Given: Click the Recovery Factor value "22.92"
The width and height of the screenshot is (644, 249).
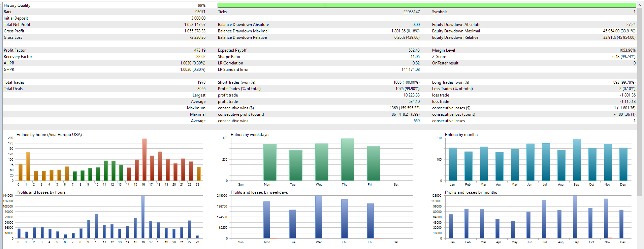Looking at the screenshot, I should point(201,57).
